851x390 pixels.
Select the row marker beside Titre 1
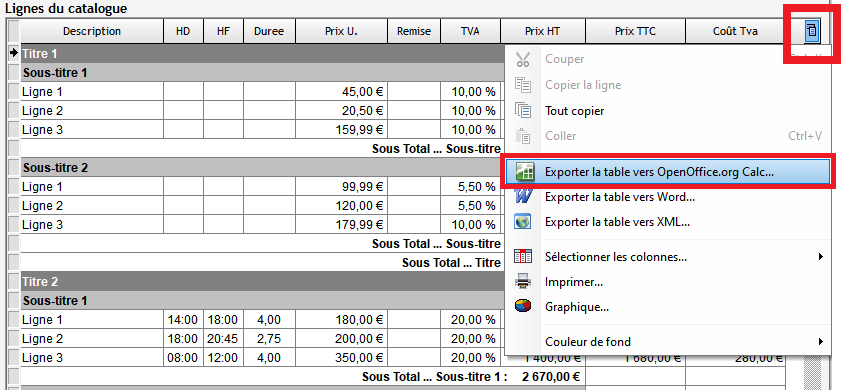(14, 53)
